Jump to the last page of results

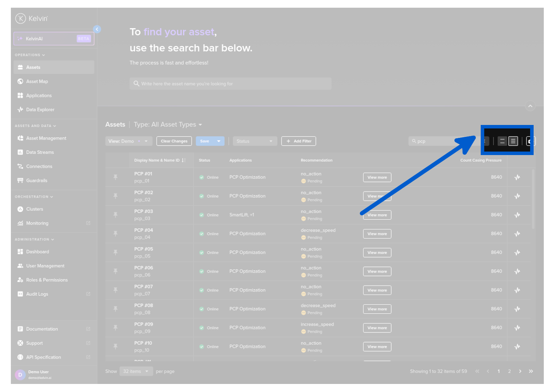(531, 371)
